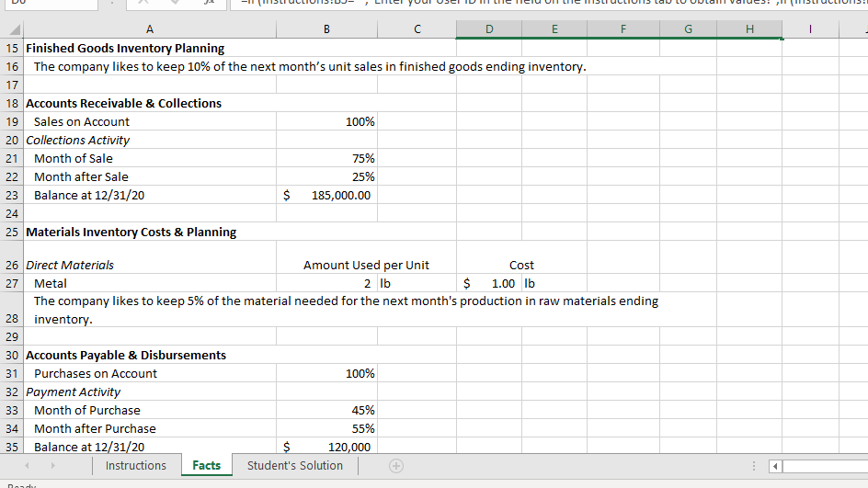
Task: Select column A header
Action: (150, 29)
